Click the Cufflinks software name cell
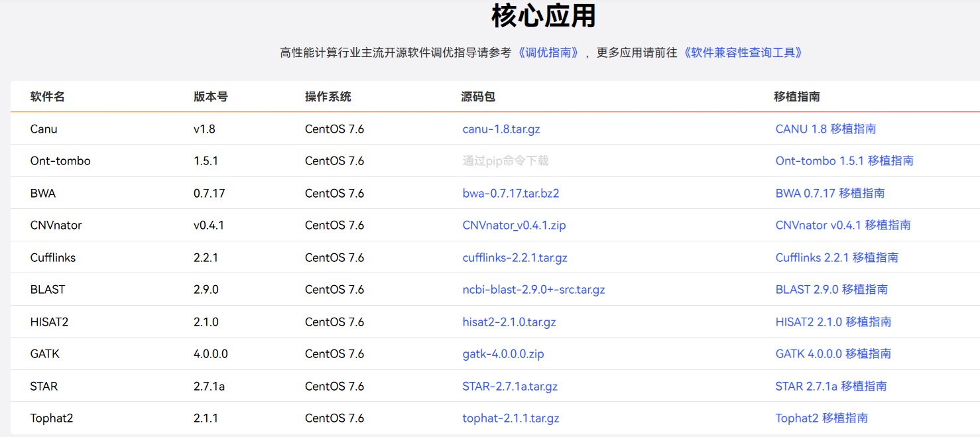Screen dimensions: 980x437 click(53, 257)
